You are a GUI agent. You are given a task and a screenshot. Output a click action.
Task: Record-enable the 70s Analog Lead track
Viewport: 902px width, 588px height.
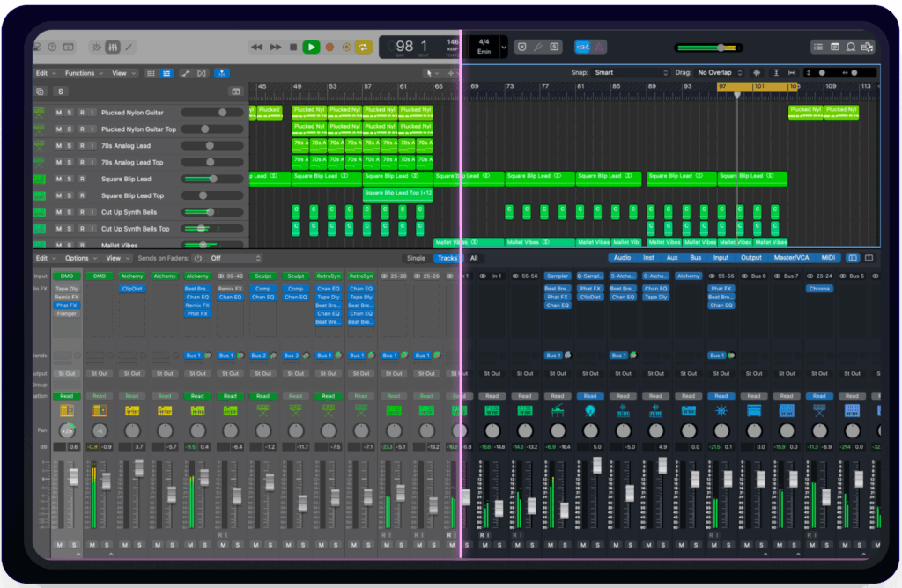pos(81,146)
